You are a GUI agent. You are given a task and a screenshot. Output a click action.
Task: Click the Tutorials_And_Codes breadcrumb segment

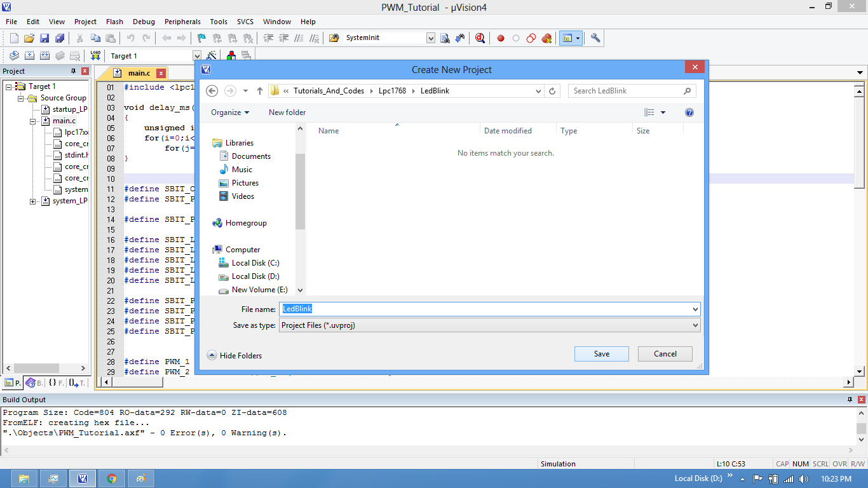click(x=329, y=91)
